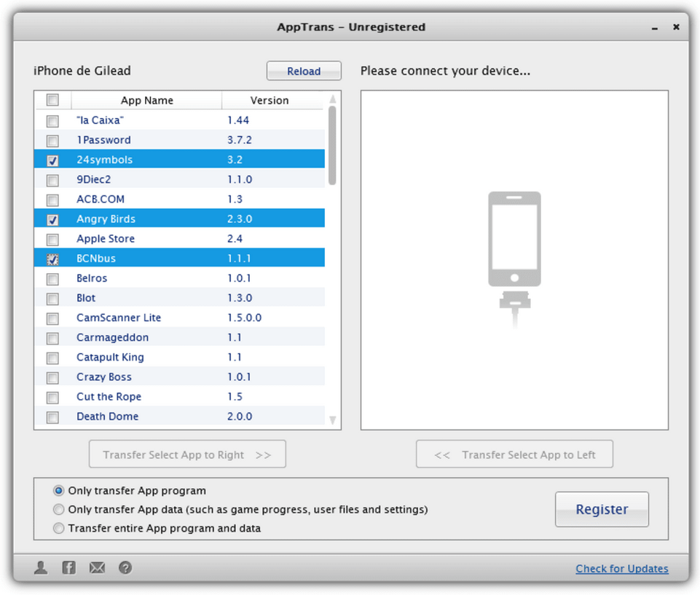Select "Only transfer App data" radio option
This screenshot has width=700, height=595.
(58, 509)
